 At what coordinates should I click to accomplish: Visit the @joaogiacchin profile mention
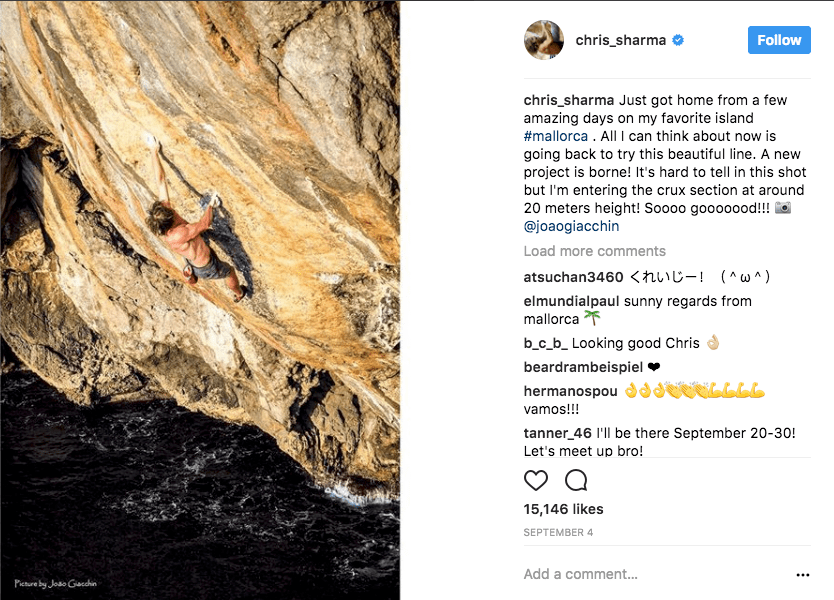[571, 226]
